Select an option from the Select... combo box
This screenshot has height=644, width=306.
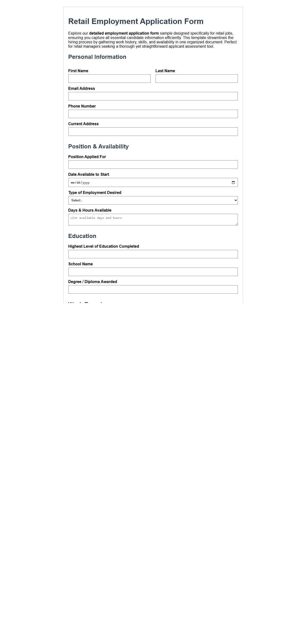pos(153,200)
